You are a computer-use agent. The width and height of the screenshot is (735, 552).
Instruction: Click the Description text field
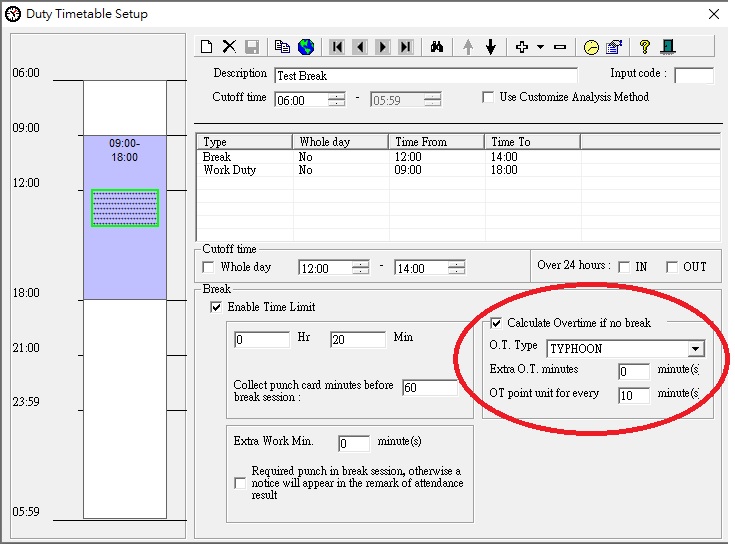coord(426,75)
